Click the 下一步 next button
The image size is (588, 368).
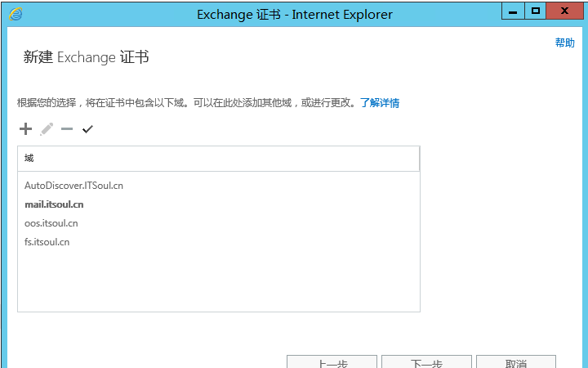click(x=426, y=361)
